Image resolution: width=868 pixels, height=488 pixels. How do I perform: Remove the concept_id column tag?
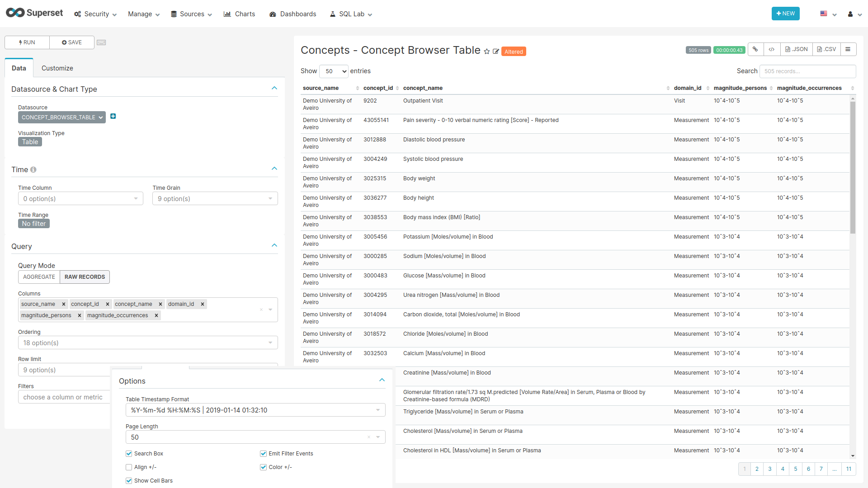(x=108, y=304)
